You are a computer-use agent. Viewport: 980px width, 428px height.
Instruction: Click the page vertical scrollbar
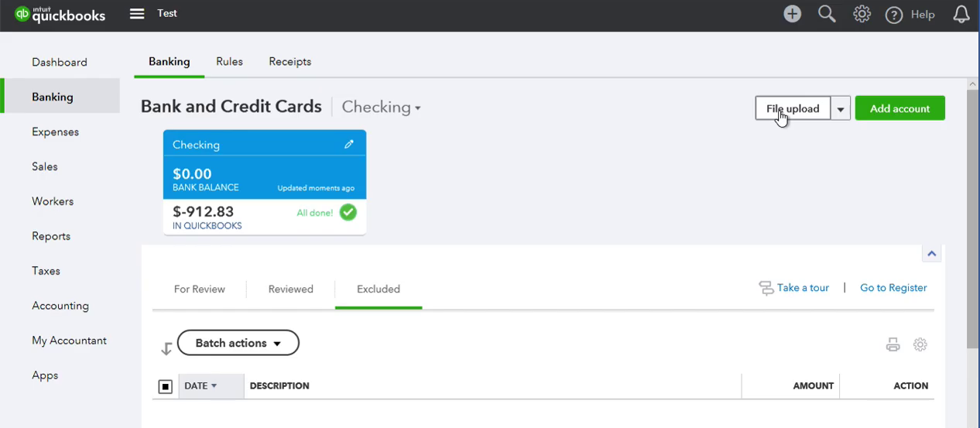pyautogui.click(x=973, y=219)
